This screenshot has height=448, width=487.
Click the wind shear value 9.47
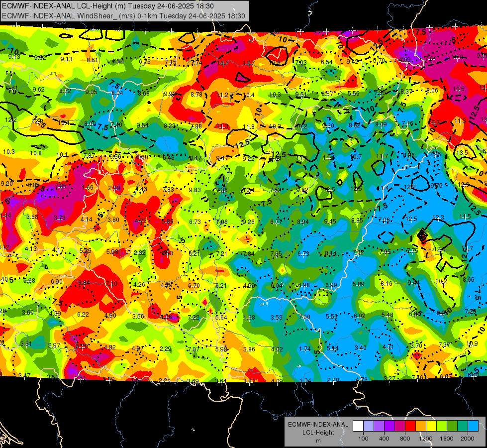point(222,159)
